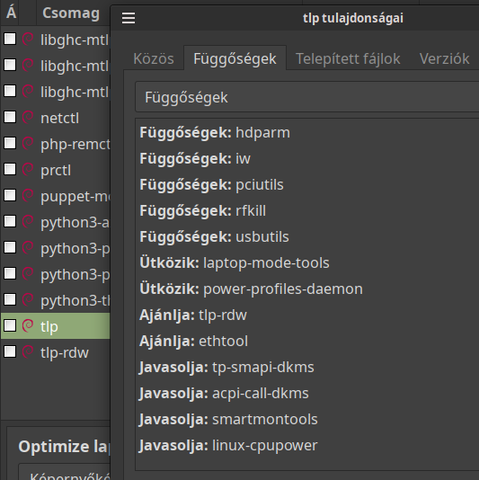Open the Függőségek dropdown selector
This screenshot has width=479, height=480.
[307, 97]
